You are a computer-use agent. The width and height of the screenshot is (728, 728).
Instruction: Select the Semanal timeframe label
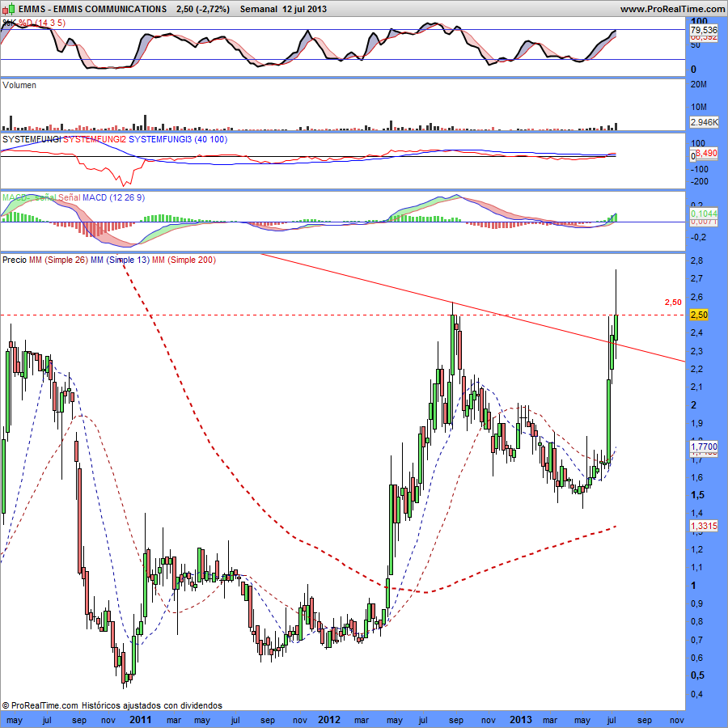click(x=259, y=9)
